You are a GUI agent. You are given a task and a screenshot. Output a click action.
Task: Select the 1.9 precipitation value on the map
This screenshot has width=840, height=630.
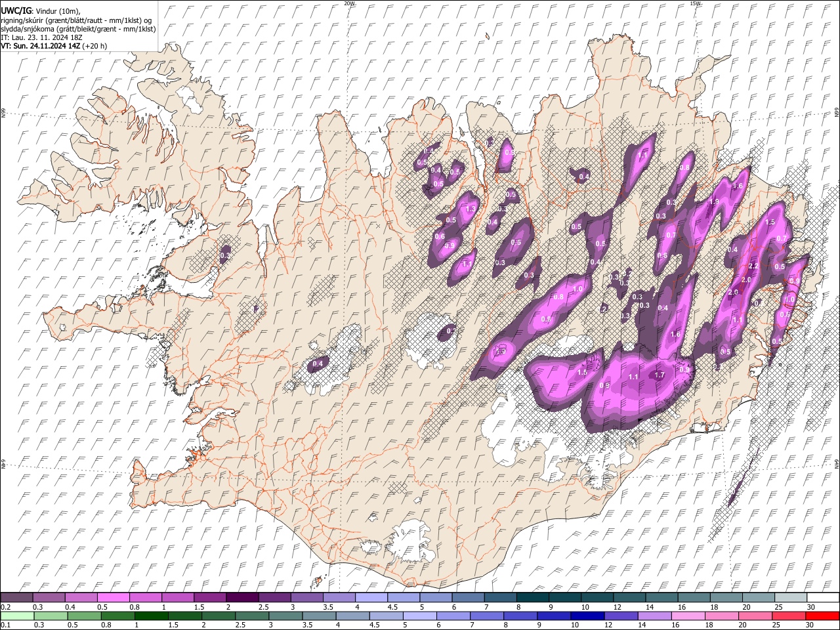[x=715, y=202]
